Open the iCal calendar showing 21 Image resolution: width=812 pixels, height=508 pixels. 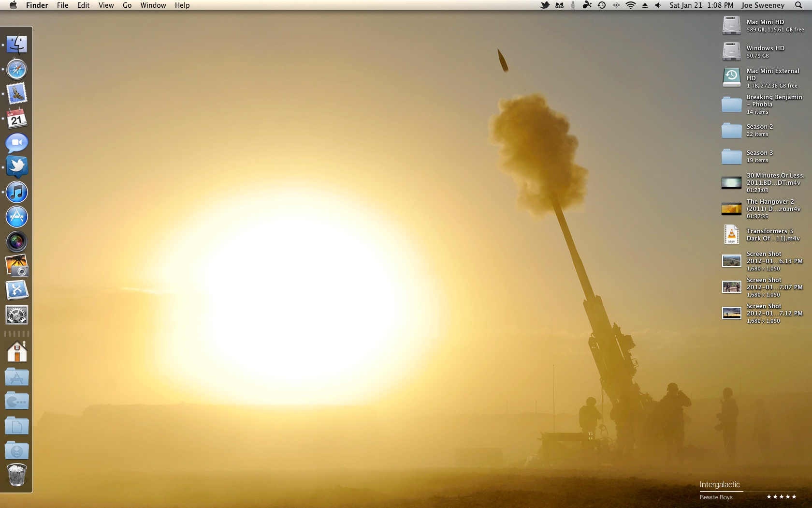tap(17, 119)
